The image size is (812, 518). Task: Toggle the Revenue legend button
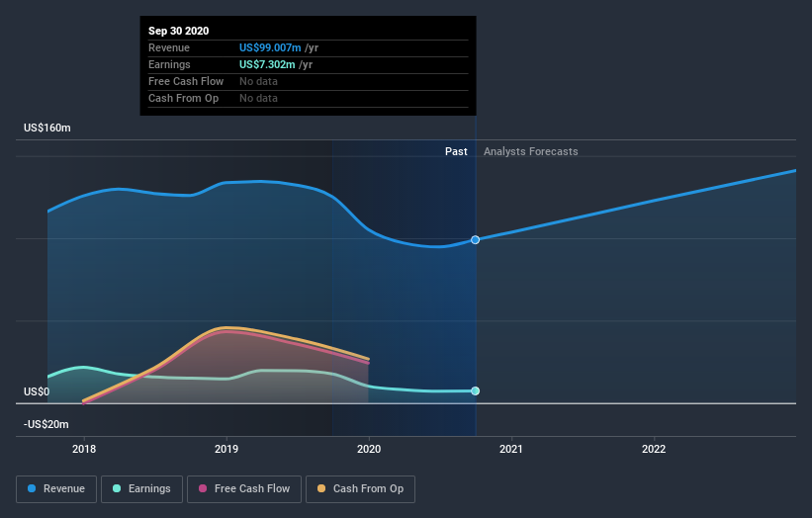[56, 489]
